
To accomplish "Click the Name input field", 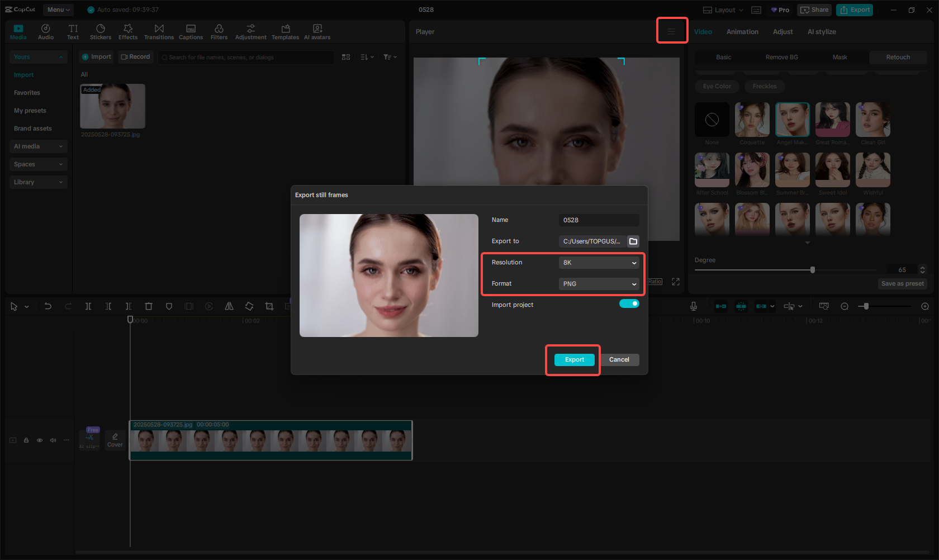I will pos(599,220).
